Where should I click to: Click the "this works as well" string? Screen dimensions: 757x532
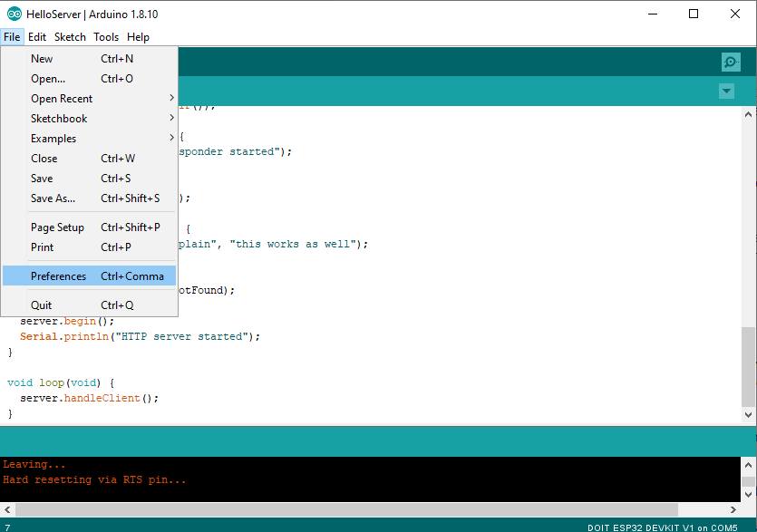point(293,245)
